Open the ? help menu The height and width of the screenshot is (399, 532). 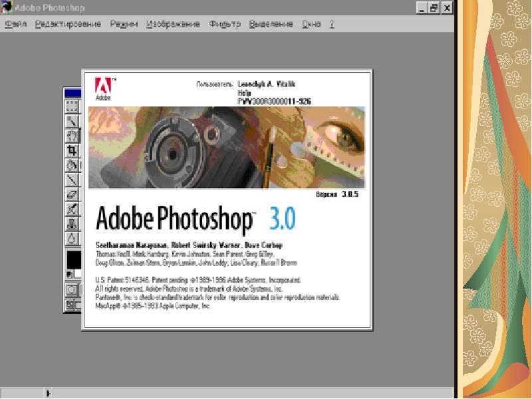click(332, 24)
